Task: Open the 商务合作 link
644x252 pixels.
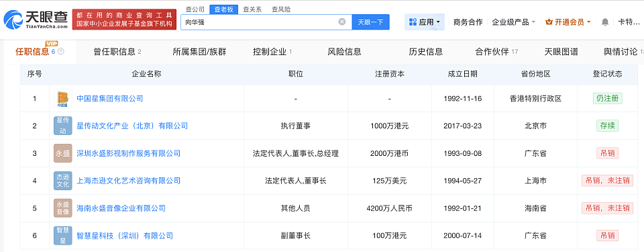Action: point(468,22)
